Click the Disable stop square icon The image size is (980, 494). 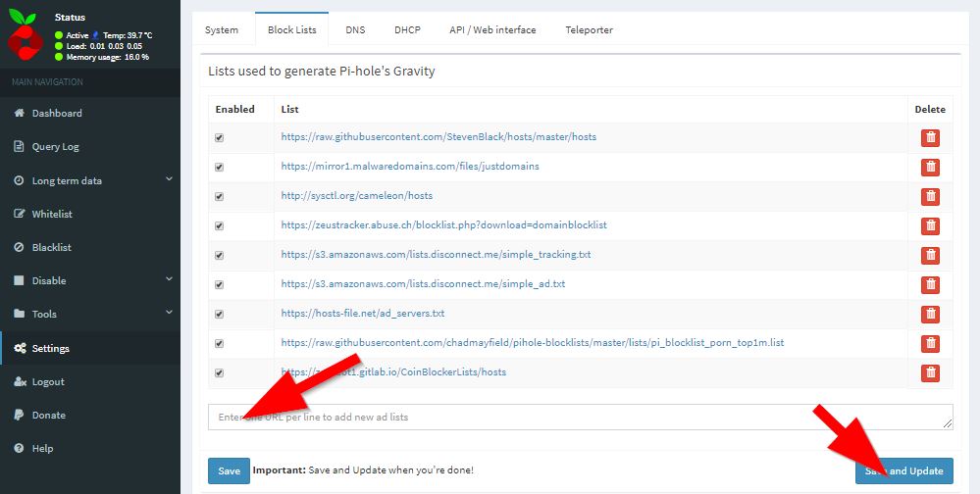pyautogui.click(x=20, y=280)
